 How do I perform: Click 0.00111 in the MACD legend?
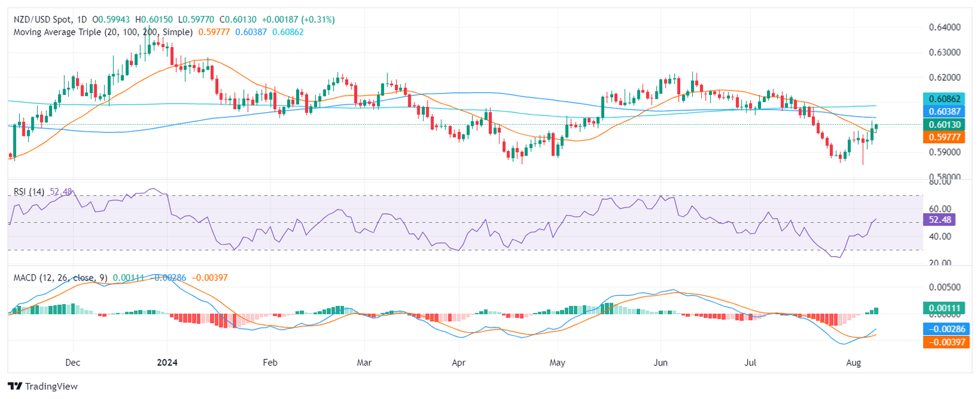pos(130,278)
